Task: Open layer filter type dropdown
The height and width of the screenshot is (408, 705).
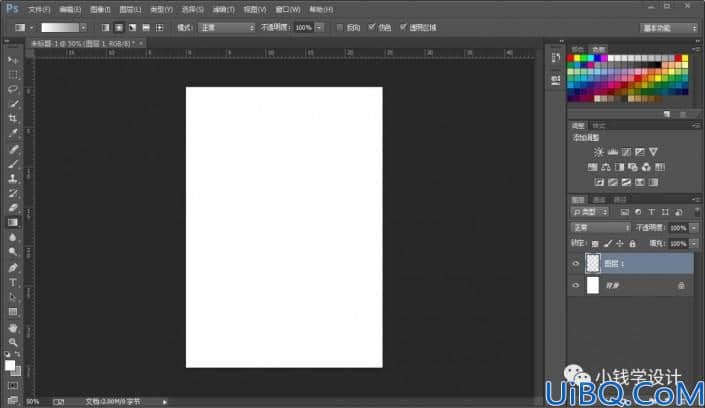Action: [x=589, y=212]
